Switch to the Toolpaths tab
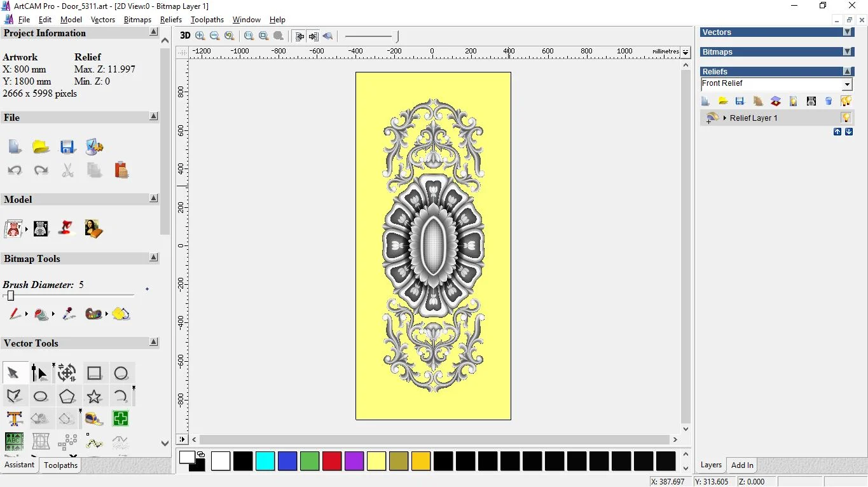This screenshot has width=868, height=487. (60, 465)
